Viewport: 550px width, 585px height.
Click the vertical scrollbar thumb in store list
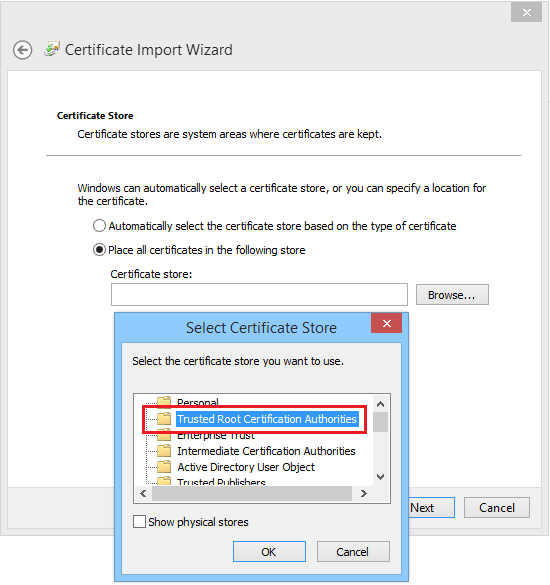coord(380,422)
